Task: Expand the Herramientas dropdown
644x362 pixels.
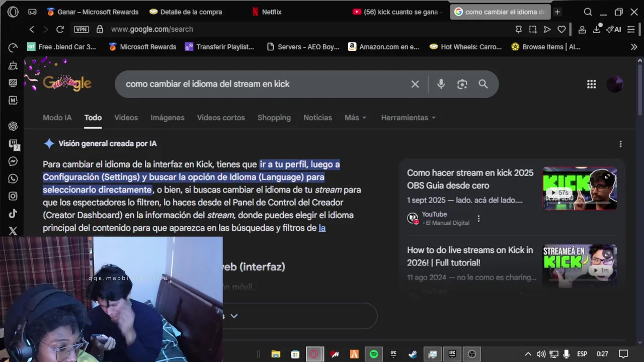Action: pos(408,118)
